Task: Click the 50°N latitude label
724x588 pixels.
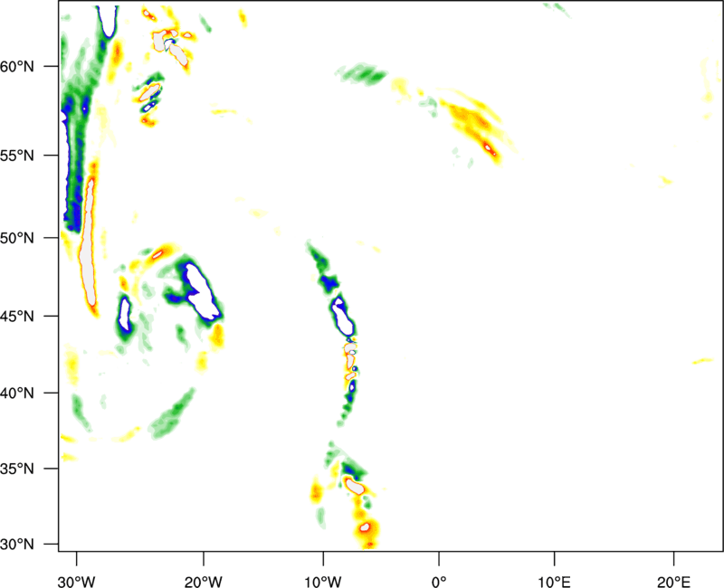Action: click(17, 239)
